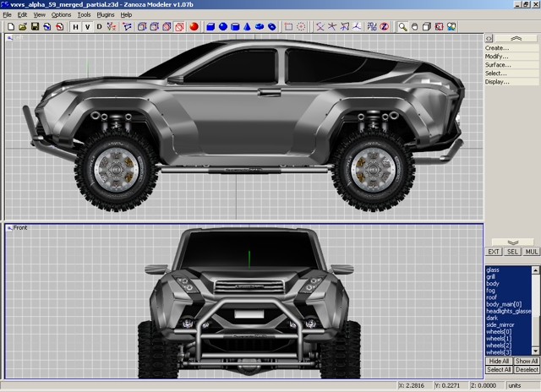
Task: Open the Tools menu
Action: click(84, 14)
